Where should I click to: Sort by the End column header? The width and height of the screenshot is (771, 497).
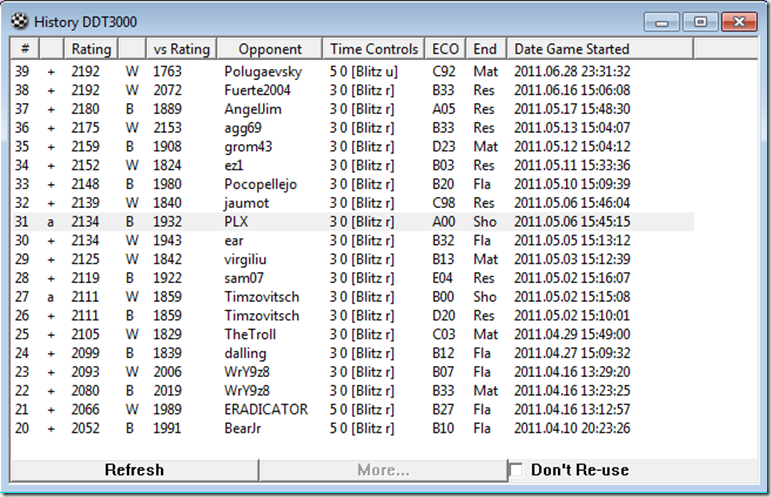[486, 49]
